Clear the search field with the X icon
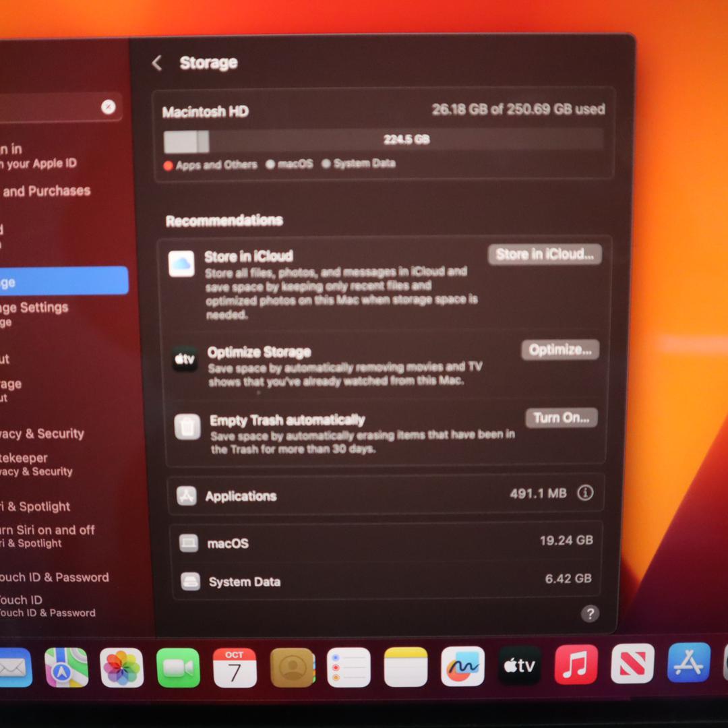The image size is (728, 728). coord(108,107)
